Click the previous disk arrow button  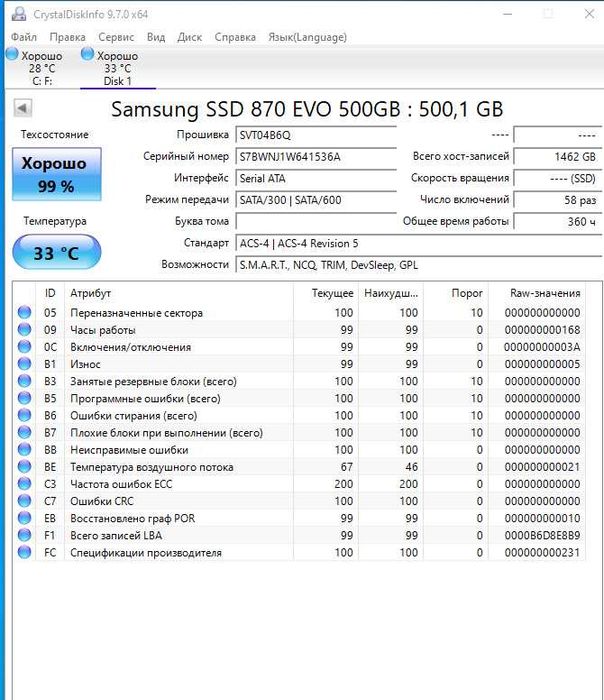coord(22,108)
